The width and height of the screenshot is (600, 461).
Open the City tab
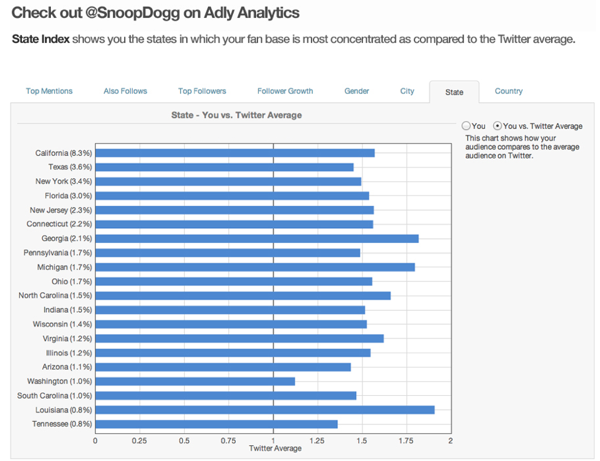407,91
